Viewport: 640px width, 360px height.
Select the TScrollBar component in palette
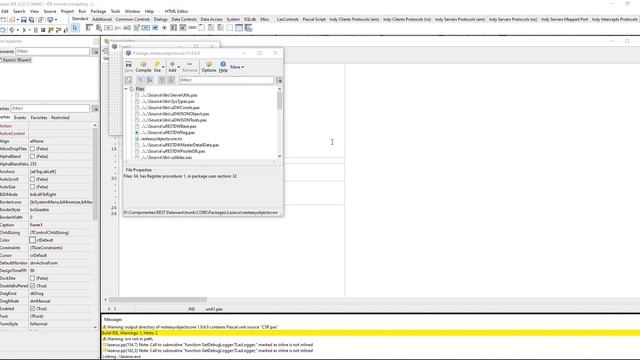click(x=192, y=28)
